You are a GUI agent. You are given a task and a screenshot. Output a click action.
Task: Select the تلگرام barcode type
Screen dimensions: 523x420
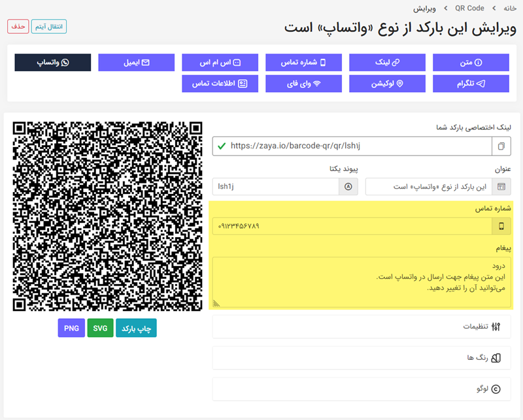pyautogui.click(x=471, y=84)
